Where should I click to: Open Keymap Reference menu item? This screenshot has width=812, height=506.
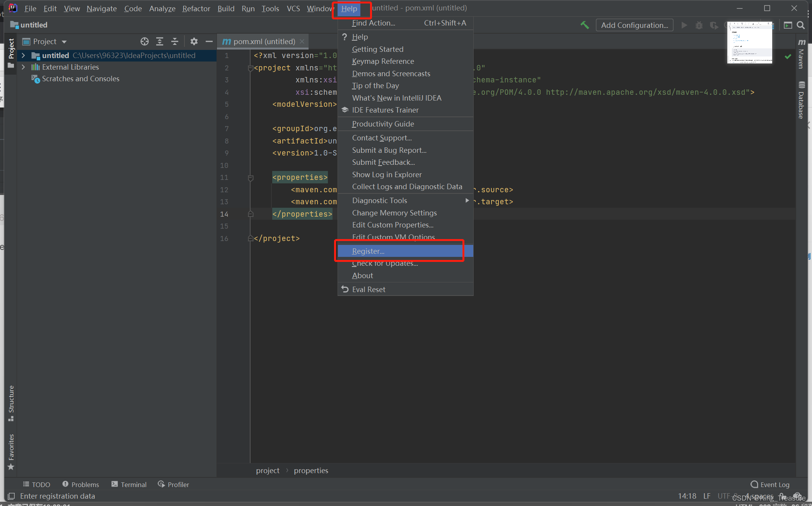405,61
